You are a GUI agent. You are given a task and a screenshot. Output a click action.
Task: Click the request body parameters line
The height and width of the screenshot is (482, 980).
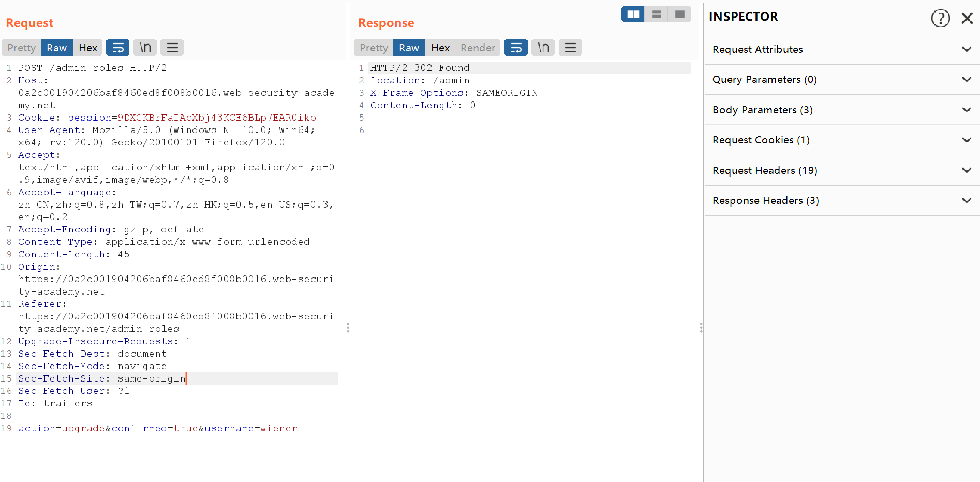(158, 428)
